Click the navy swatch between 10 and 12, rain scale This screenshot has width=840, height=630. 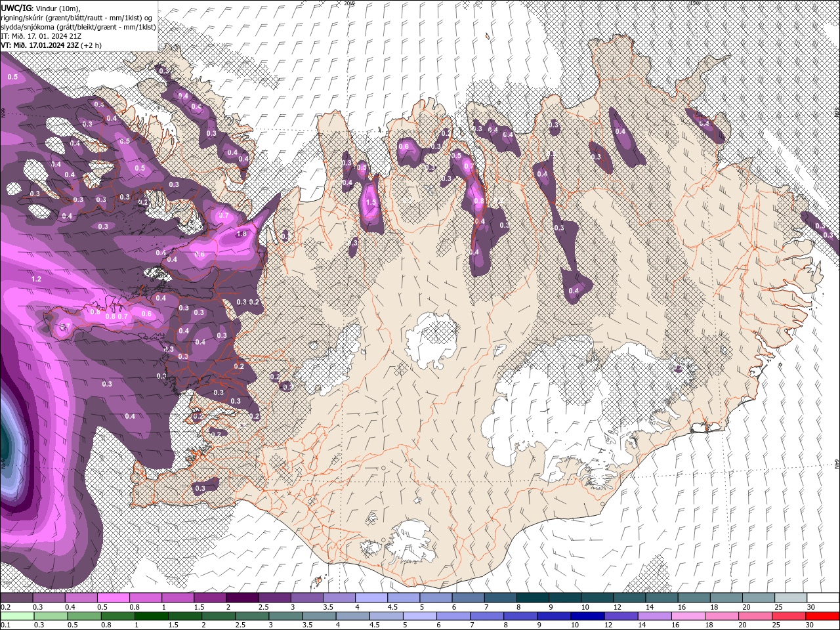coord(586,616)
